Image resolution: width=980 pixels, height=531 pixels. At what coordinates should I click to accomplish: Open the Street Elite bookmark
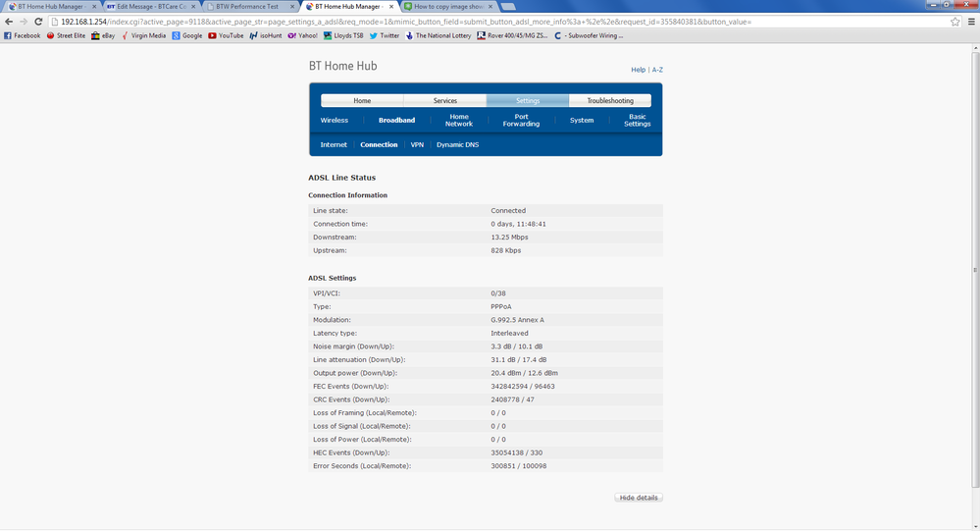pos(67,35)
